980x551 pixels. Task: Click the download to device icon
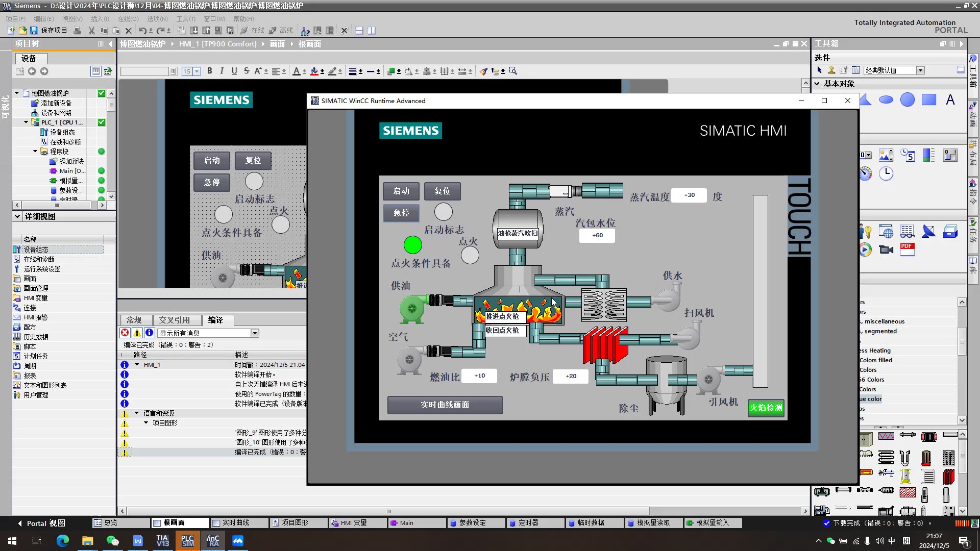[194, 31]
